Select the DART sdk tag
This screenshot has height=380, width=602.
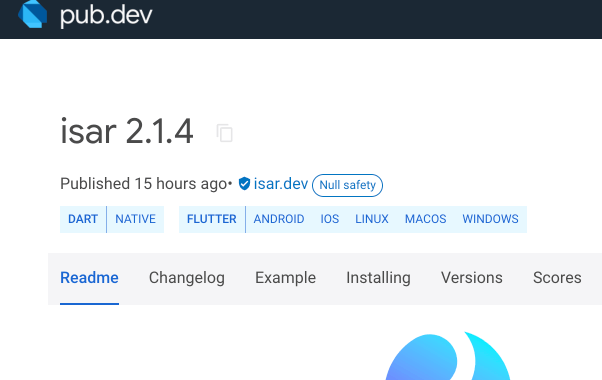[x=83, y=219]
